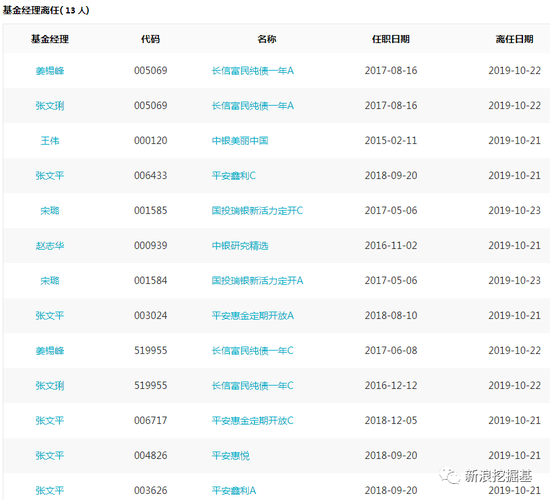Open manager 张文琍 link in the 005069 row
The width and height of the screenshot is (550, 500).
tap(50, 106)
